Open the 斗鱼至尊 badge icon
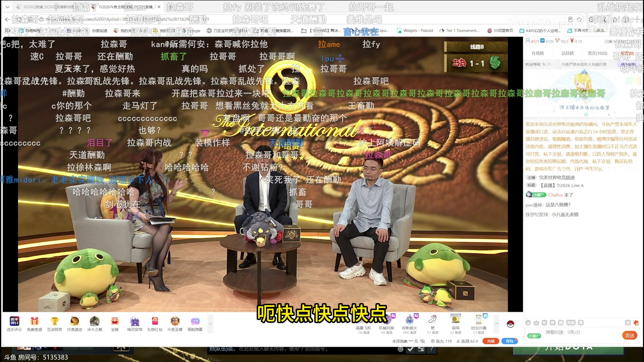This screenshot has height=362, width=644. pyautogui.click(x=175, y=324)
